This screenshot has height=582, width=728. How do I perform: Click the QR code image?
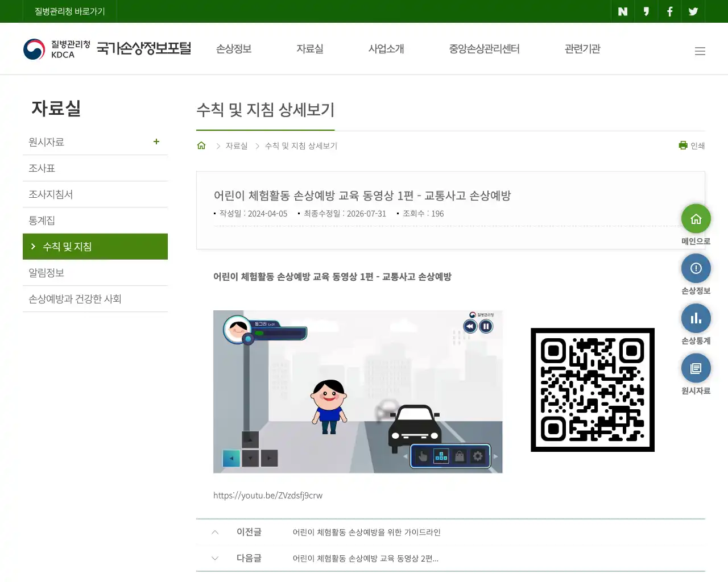pyautogui.click(x=593, y=390)
